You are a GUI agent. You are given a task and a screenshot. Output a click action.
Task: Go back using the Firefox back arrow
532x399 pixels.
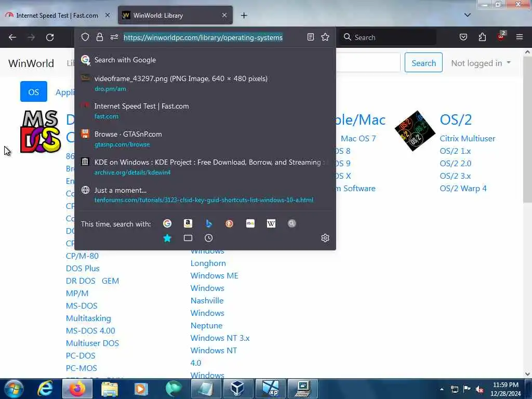point(12,37)
